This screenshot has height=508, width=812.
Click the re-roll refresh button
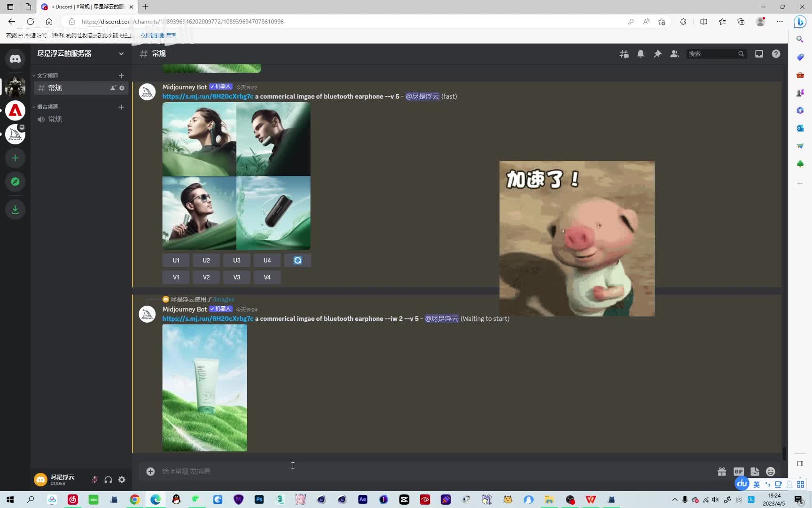pos(297,261)
